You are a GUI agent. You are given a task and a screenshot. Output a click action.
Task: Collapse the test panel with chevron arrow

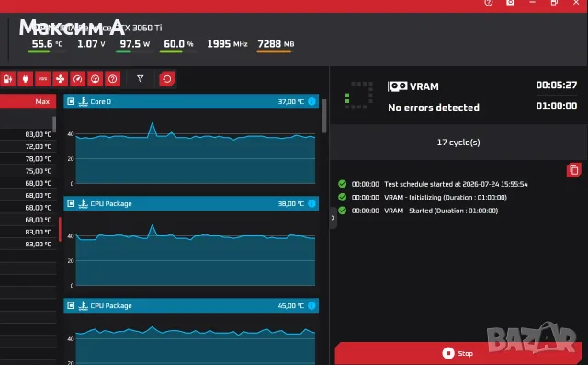[333, 218]
